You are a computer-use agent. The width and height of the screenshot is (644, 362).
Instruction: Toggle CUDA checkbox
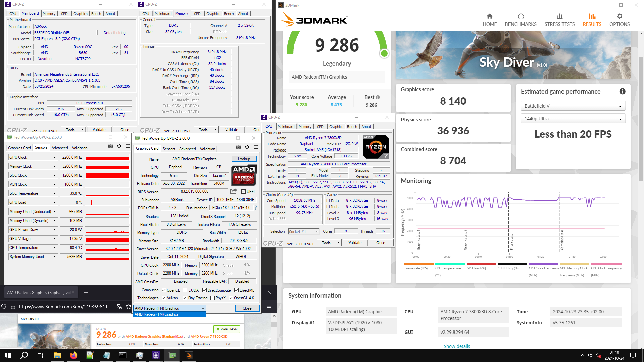[185, 290]
